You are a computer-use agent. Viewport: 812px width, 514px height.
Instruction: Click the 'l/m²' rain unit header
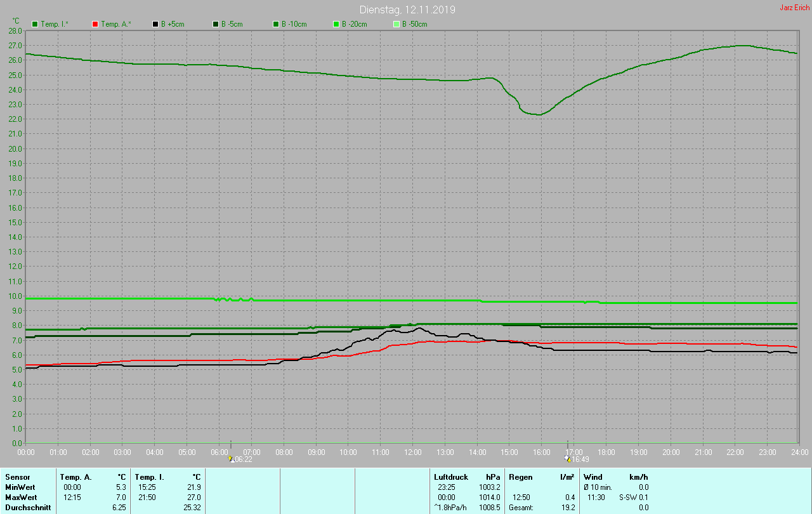pos(568,477)
